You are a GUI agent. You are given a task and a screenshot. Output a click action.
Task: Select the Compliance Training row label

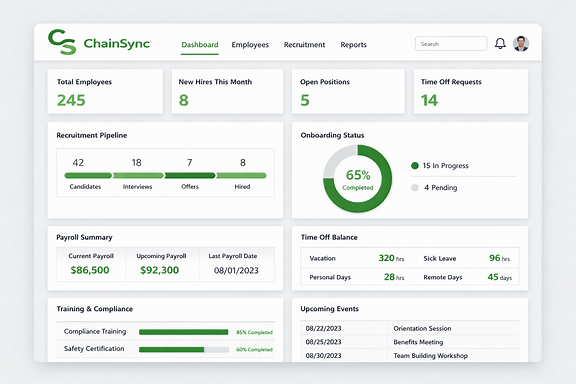click(x=95, y=331)
